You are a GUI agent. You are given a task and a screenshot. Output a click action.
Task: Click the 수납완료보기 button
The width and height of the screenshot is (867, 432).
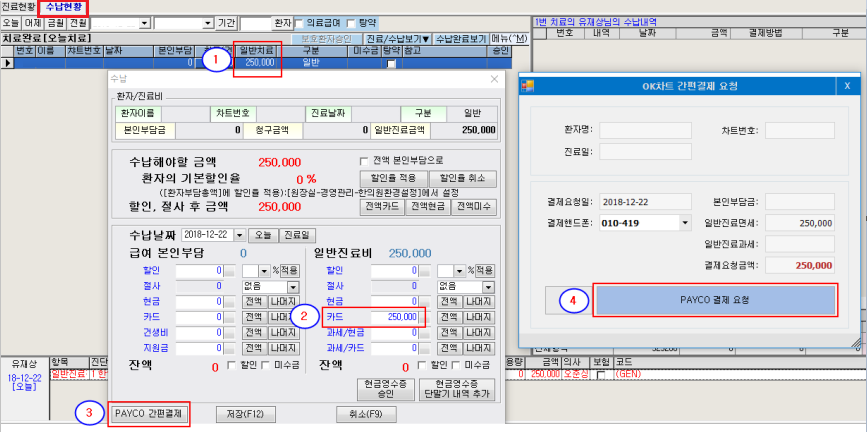[461, 39]
